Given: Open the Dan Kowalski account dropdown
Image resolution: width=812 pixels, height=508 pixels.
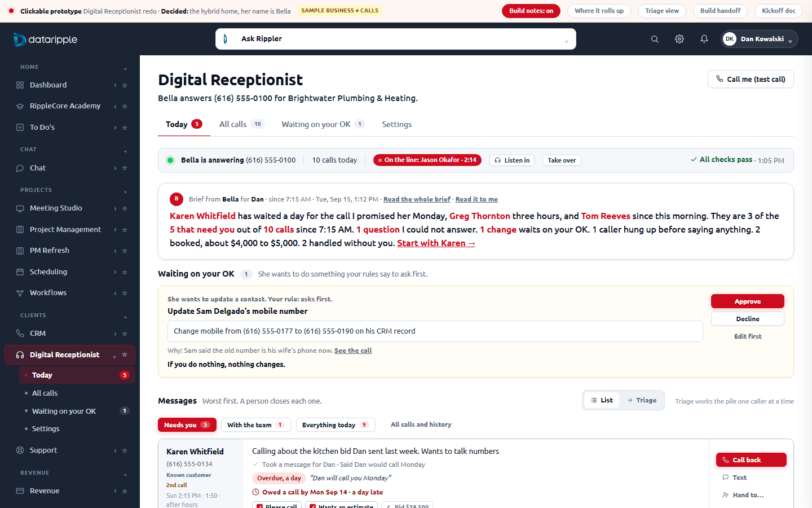Looking at the screenshot, I should tap(760, 39).
